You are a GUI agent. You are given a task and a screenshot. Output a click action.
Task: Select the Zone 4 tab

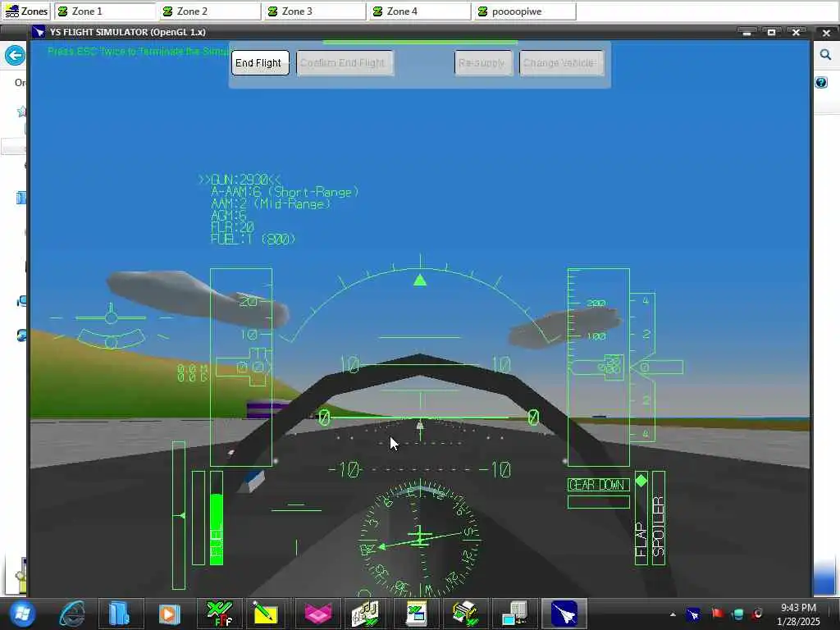pyautogui.click(x=420, y=11)
